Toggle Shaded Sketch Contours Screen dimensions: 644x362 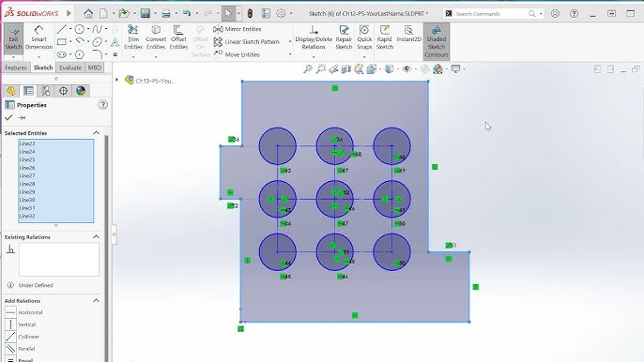pyautogui.click(x=437, y=41)
